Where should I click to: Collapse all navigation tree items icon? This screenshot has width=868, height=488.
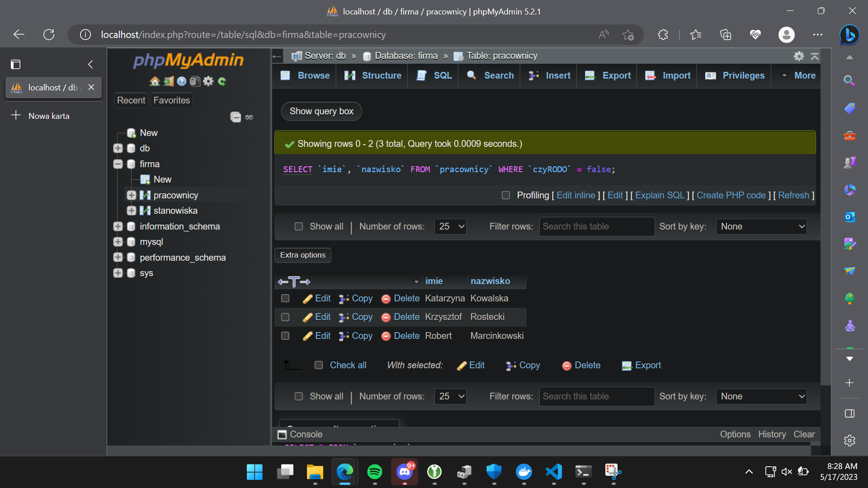pyautogui.click(x=236, y=117)
